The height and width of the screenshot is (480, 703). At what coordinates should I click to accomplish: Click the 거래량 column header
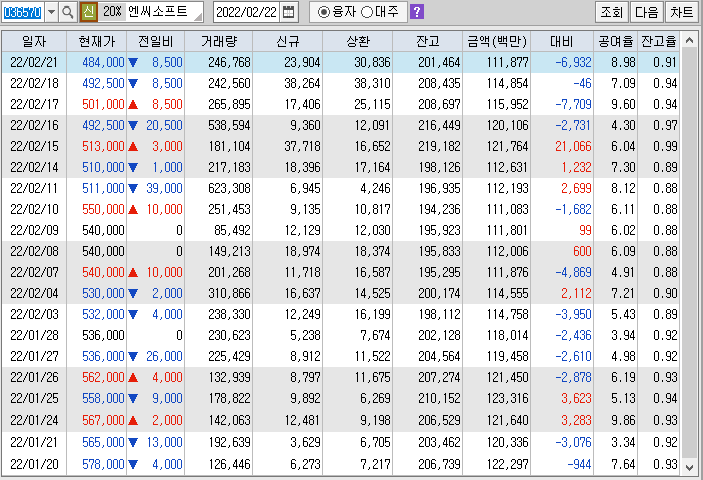click(x=218, y=42)
